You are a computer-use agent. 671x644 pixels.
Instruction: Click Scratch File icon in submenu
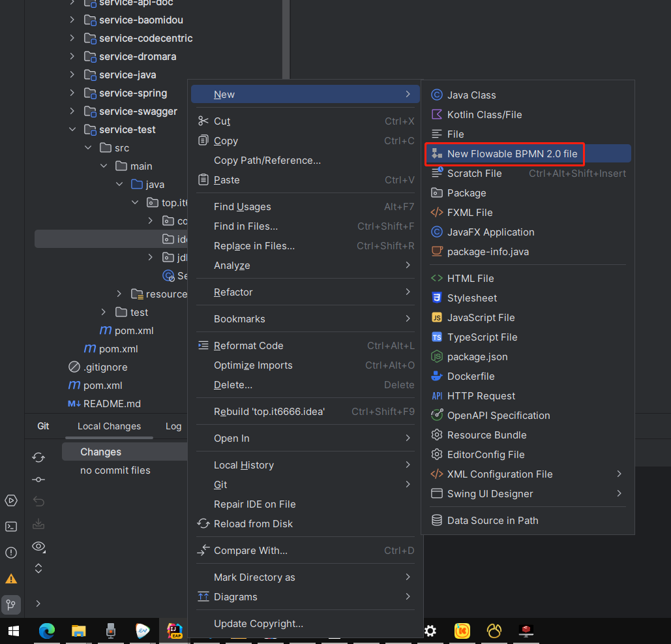436,174
